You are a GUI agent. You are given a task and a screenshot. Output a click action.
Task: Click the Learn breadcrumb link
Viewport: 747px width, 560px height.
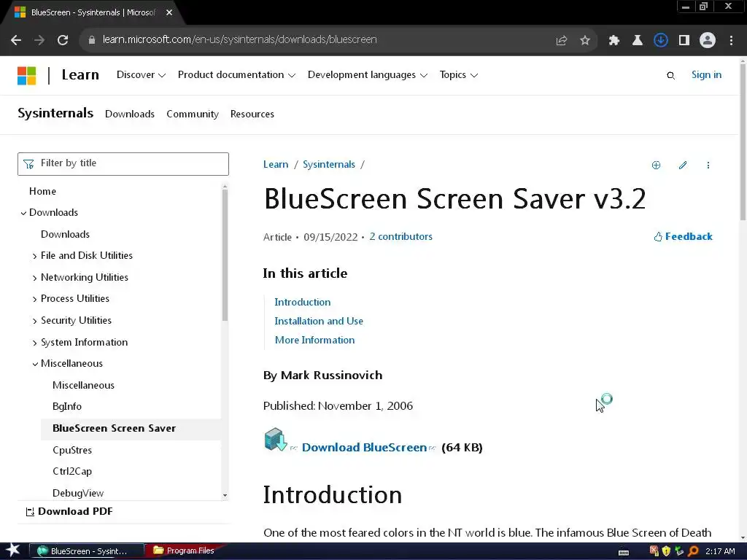[276, 164]
